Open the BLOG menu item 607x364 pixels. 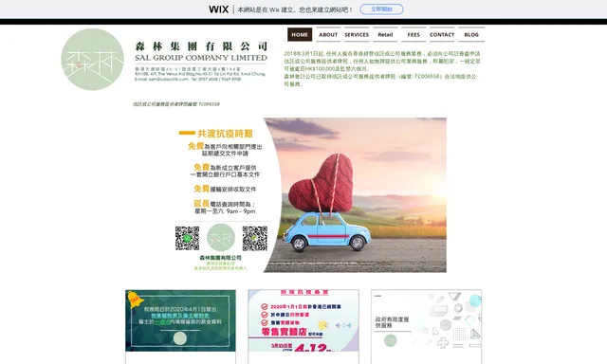pos(471,34)
